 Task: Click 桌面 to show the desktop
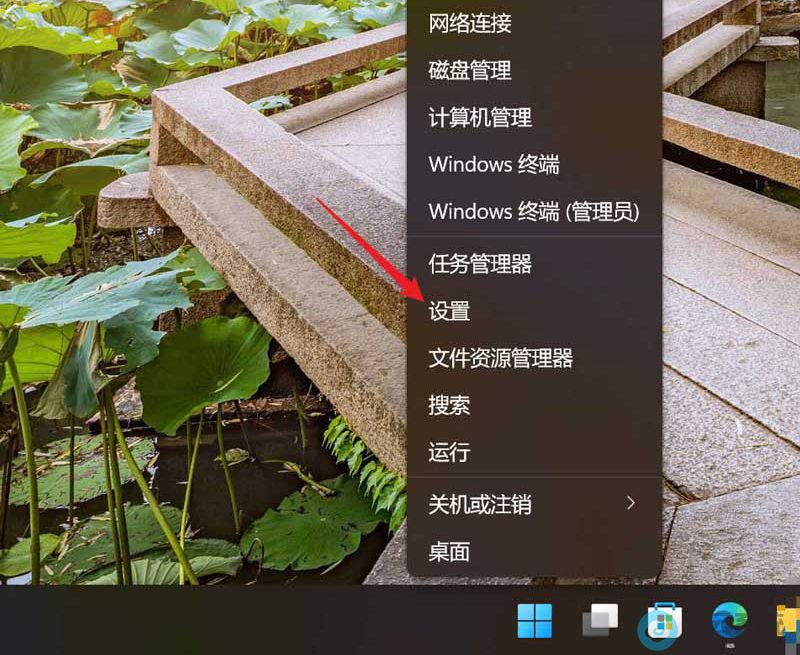tap(449, 551)
